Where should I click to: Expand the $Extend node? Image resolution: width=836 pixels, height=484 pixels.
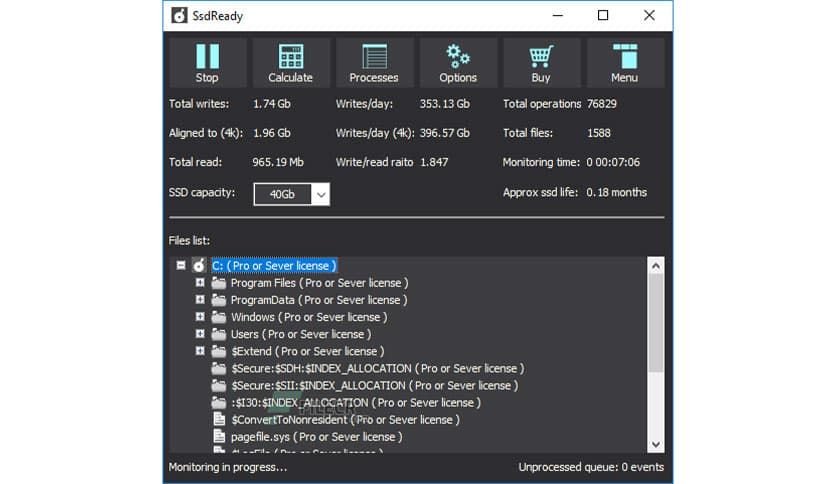200,351
